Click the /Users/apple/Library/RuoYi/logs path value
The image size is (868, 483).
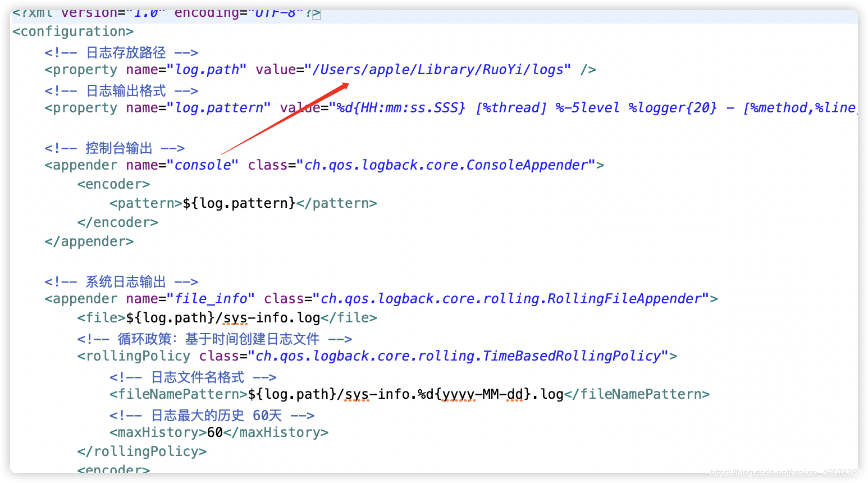pyautogui.click(x=441, y=70)
